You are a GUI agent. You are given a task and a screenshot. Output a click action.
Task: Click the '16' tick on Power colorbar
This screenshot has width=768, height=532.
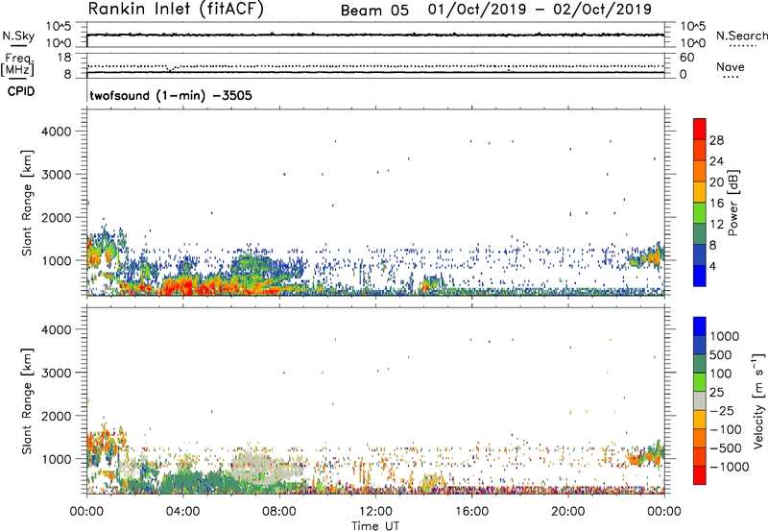coord(716,204)
